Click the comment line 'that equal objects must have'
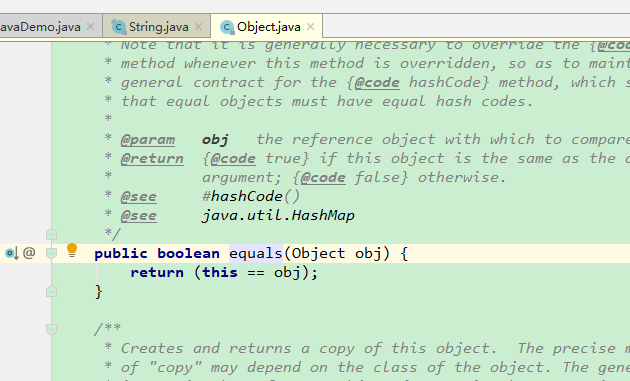630x381 pixels. pyautogui.click(x=327, y=101)
